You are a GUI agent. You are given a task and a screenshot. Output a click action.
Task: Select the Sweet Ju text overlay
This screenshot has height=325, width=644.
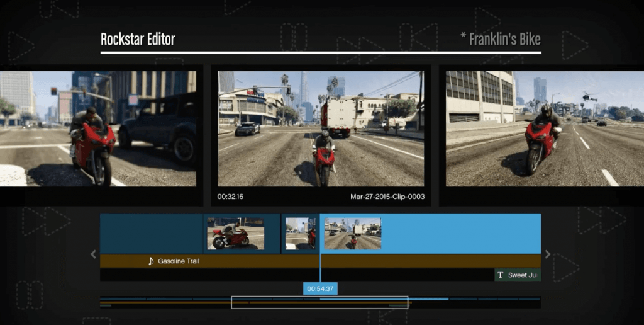click(518, 275)
